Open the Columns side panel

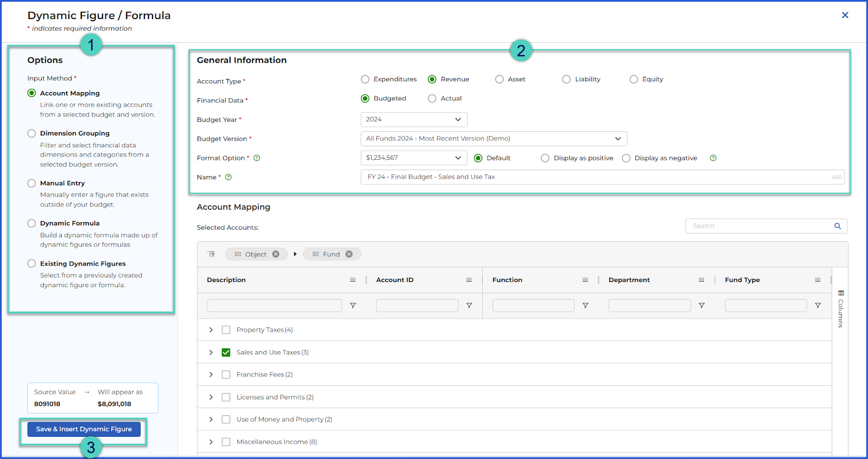point(840,309)
